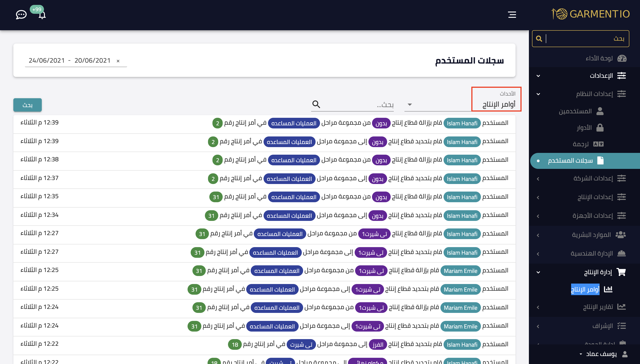Screen dimensions: 640x364
Task: Open لوحة الأداء dashboard
Action: click(599, 58)
